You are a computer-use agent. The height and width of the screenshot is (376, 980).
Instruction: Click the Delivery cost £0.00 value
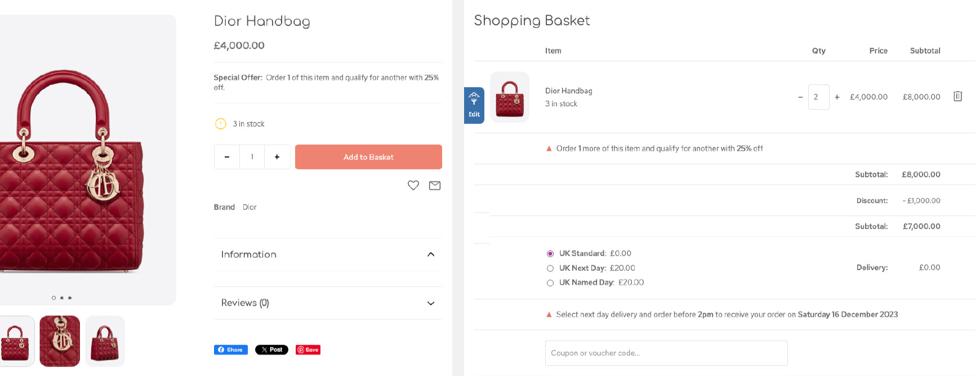[930, 267]
